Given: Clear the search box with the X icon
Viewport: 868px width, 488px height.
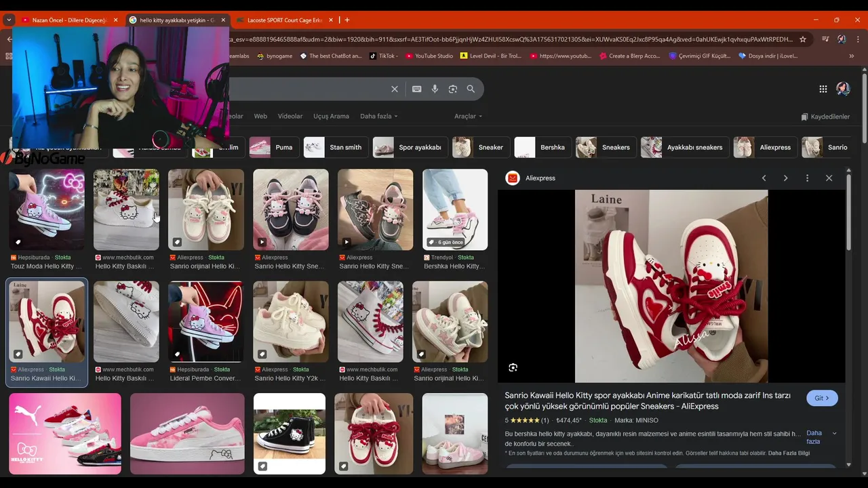Looking at the screenshot, I should tap(395, 89).
